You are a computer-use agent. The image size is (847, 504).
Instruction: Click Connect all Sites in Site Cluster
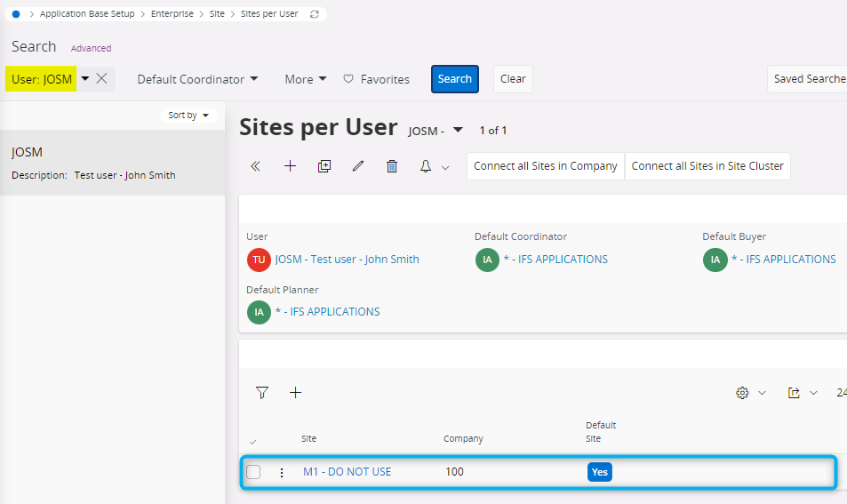click(x=707, y=166)
